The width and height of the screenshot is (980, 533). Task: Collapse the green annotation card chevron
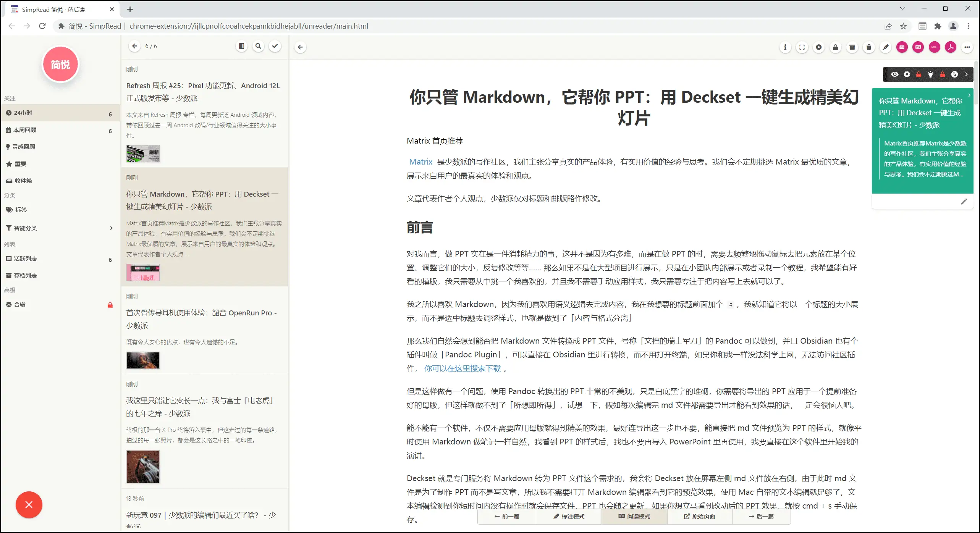pyautogui.click(x=969, y=95)
